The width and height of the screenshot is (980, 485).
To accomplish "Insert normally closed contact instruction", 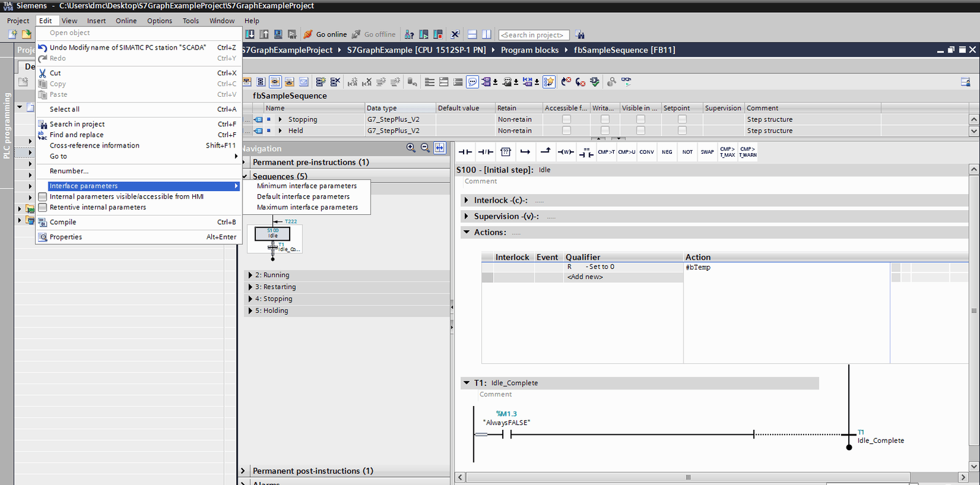I will [486, 152].
